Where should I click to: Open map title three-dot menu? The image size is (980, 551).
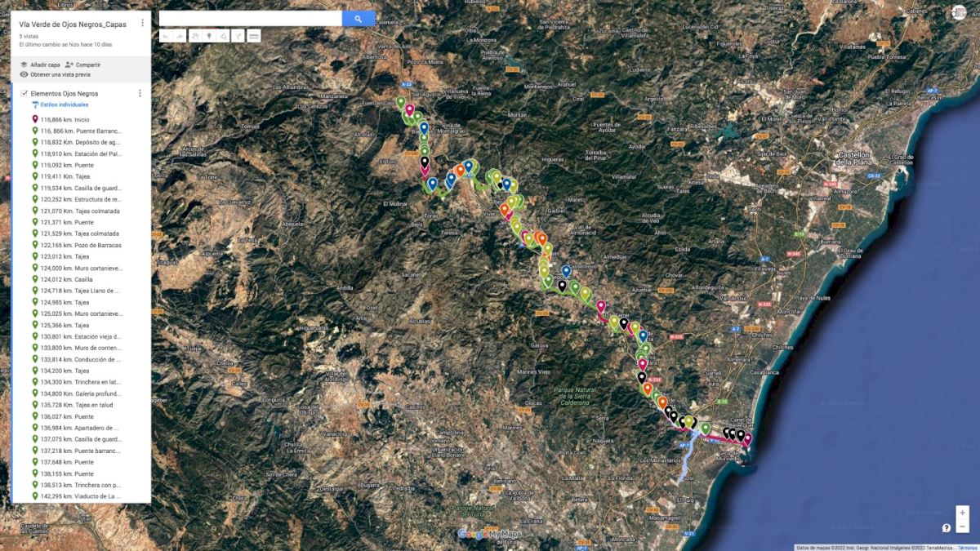(x=142, y=24)
